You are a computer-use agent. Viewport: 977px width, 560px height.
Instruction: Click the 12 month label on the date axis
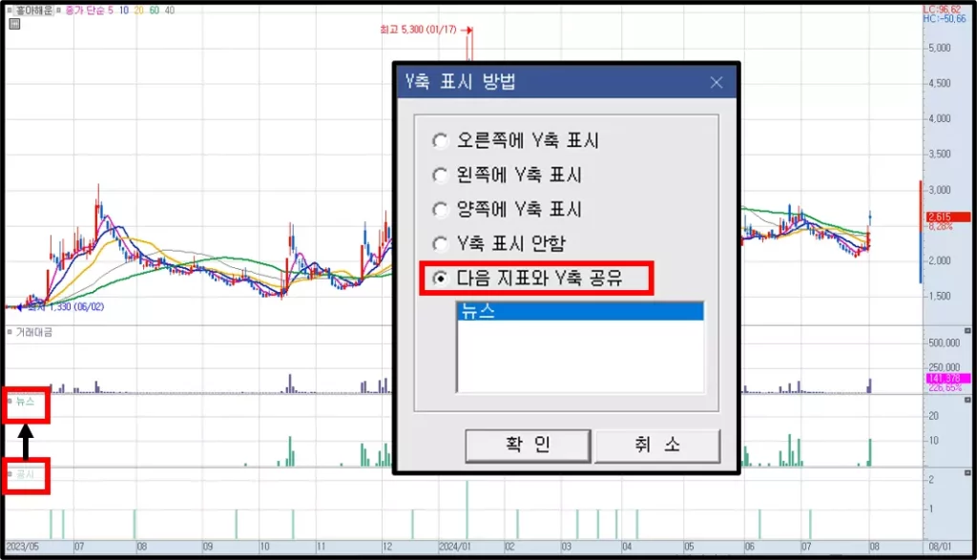[x=387, y=547]
